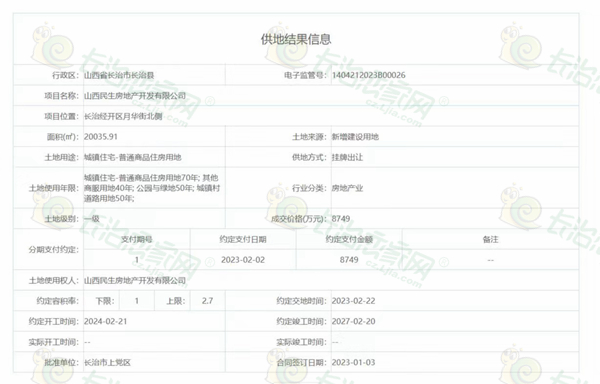Click the agreed land delivery date 2023-02-22
This screenshot has height=384, width=600.
pyautogui.click(x=353, y=301)
